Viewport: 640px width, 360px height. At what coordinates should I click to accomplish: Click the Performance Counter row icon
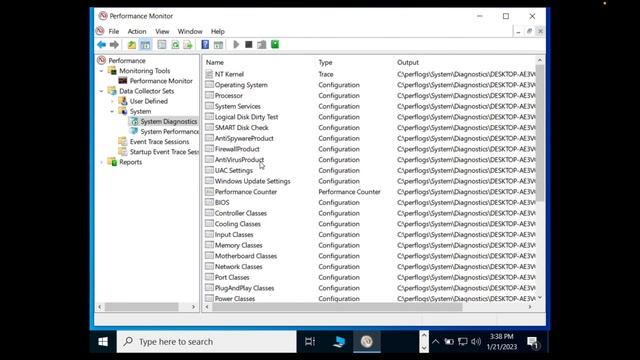pyautogui.click(x=209, y=191)
